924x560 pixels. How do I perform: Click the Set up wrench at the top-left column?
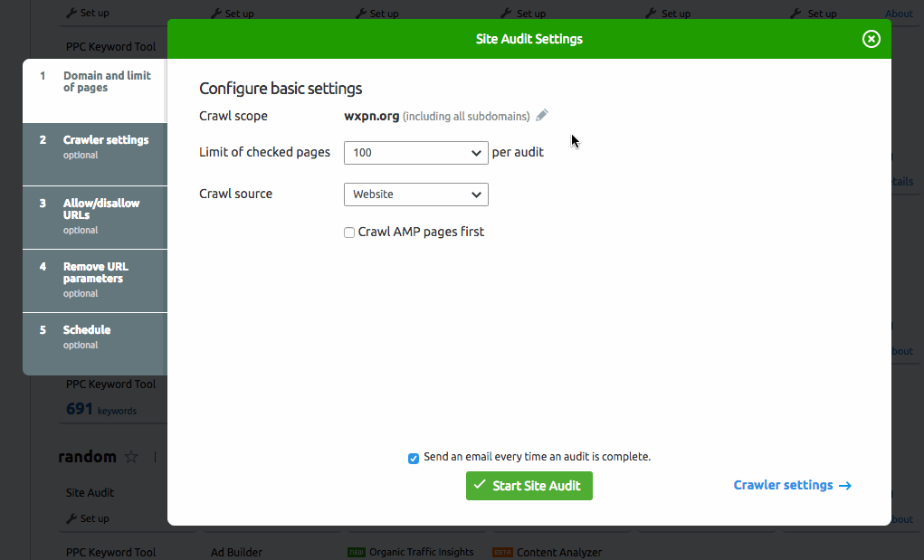91,13
